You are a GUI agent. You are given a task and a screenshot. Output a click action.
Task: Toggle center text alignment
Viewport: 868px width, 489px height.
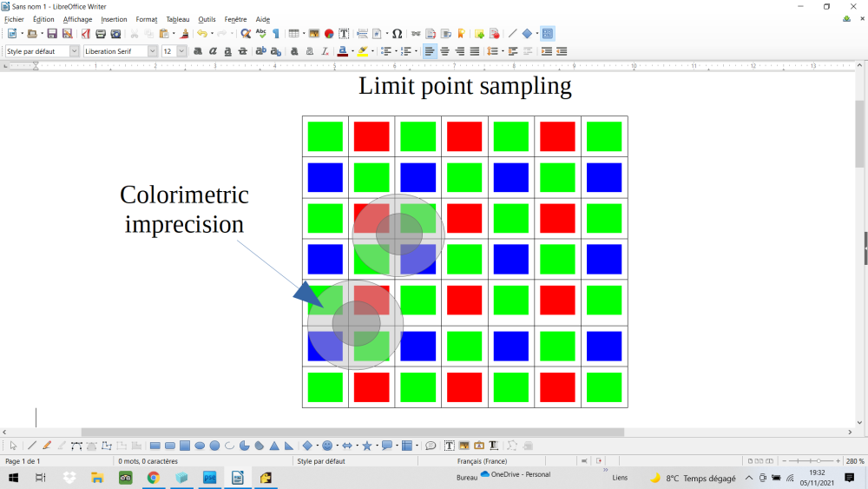click(444, 51)
